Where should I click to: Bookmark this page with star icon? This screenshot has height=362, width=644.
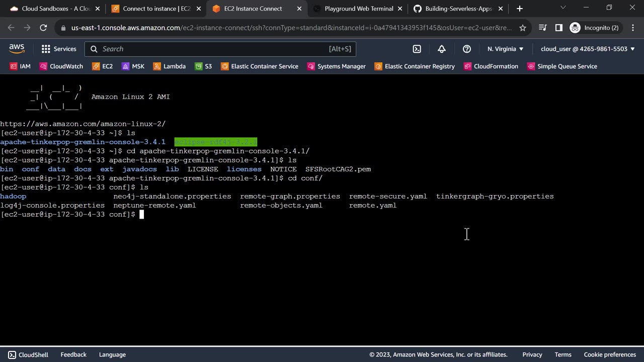(523, 28)
